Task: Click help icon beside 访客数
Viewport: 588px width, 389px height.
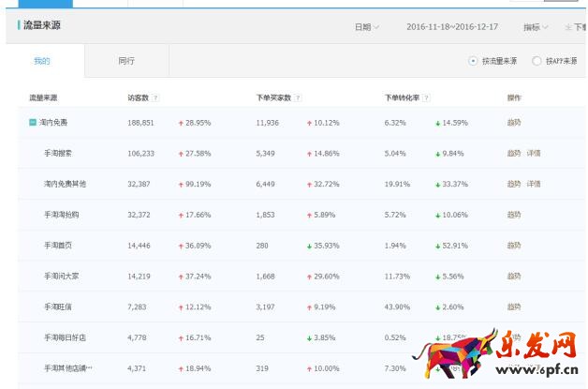Action: point(156,97)
